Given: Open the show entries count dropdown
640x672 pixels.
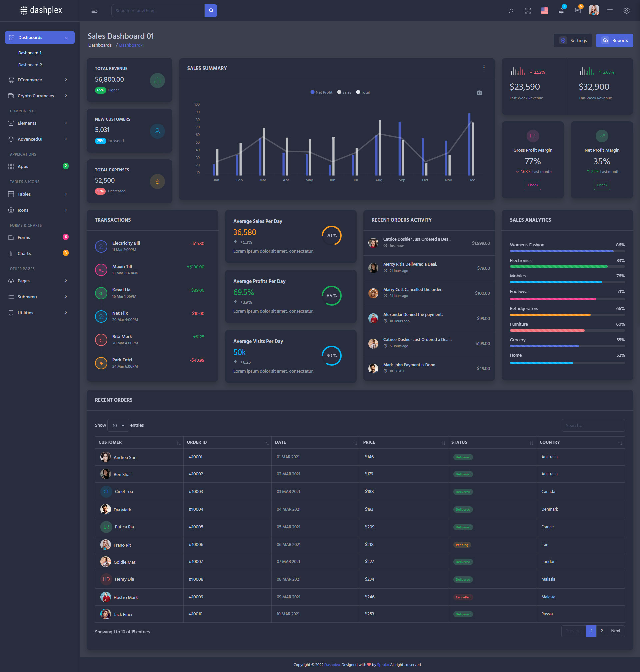Looking at the screenshot, I should point(118,425).
